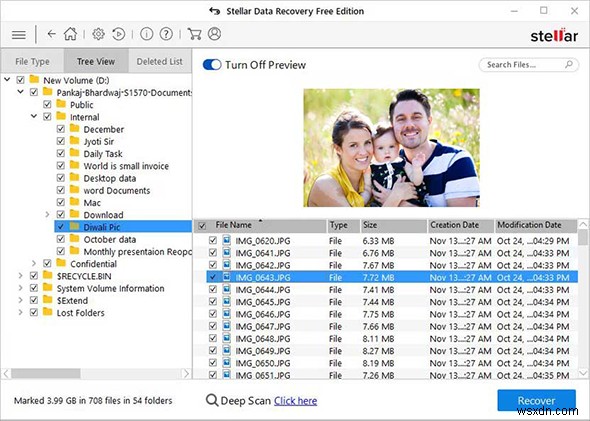
Task: Click the Deep Scan magnifier icon
Action: (212, 400)
